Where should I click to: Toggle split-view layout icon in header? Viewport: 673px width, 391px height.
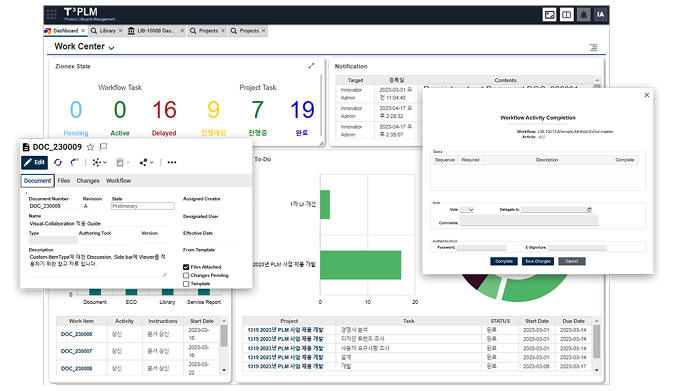(567, 15)
